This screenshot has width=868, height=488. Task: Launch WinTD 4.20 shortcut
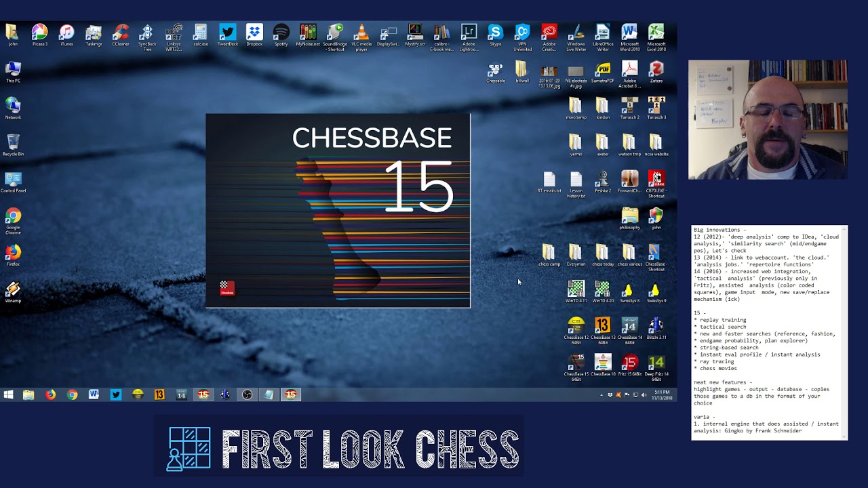pos(602,293)
